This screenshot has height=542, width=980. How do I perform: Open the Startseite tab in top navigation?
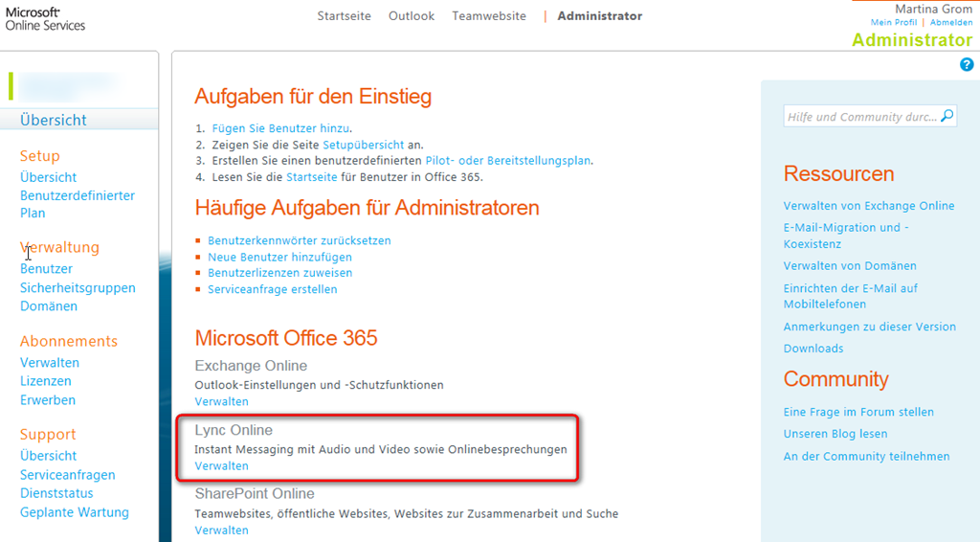(x=344, y=16)
